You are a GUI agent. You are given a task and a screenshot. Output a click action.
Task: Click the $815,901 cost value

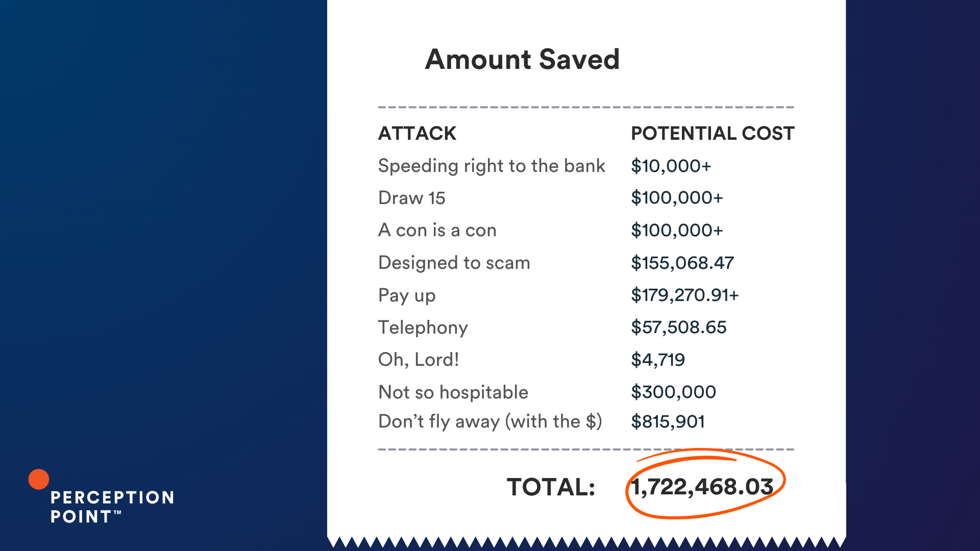[668, 422]
